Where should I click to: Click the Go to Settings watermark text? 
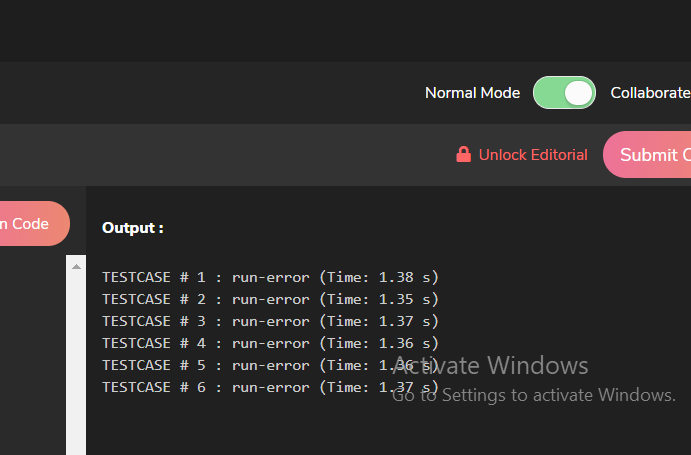(x=533, y=396)
